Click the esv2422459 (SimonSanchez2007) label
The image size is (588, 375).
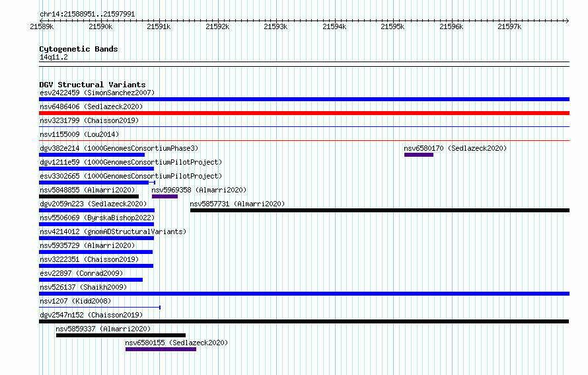point(97,93)
